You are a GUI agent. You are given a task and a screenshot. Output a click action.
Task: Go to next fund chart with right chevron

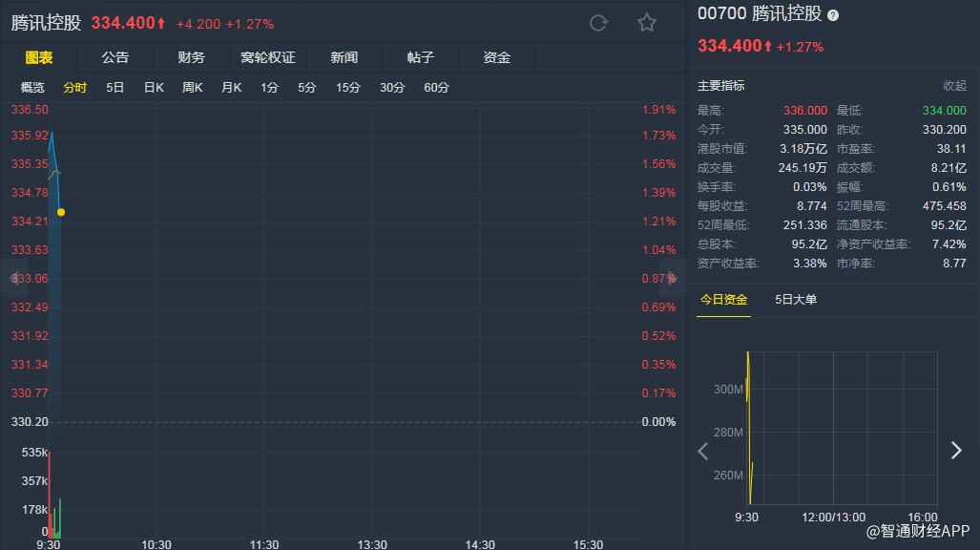(x=956, y=451)
